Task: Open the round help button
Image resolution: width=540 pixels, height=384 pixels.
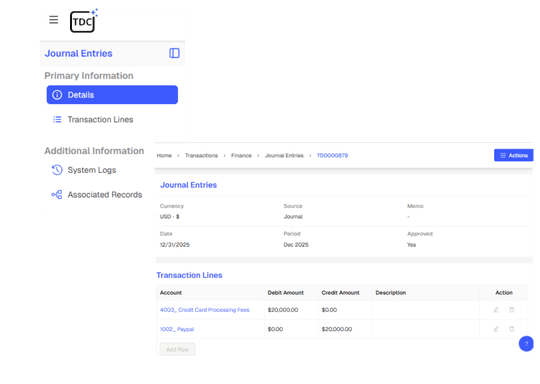Action: click(526, 343)
